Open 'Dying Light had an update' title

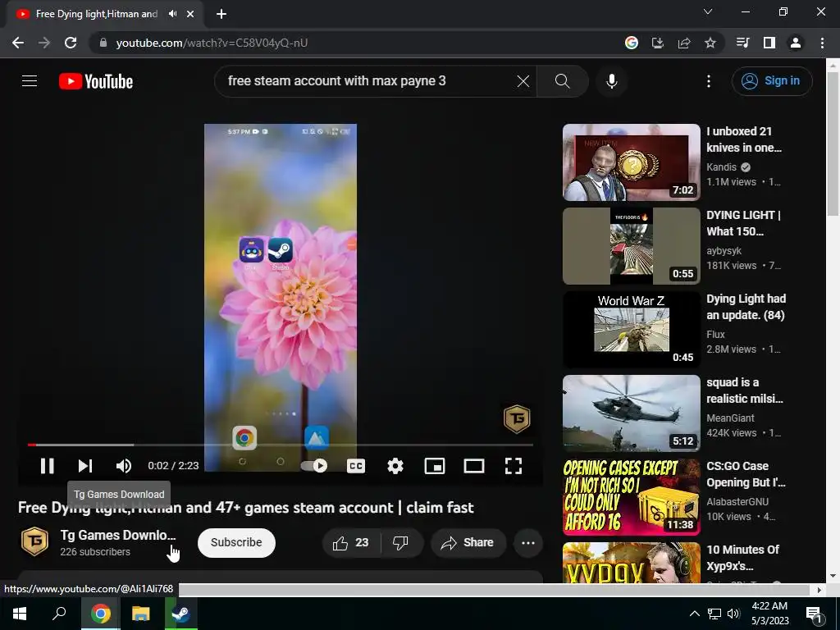(x=746, y=307)
